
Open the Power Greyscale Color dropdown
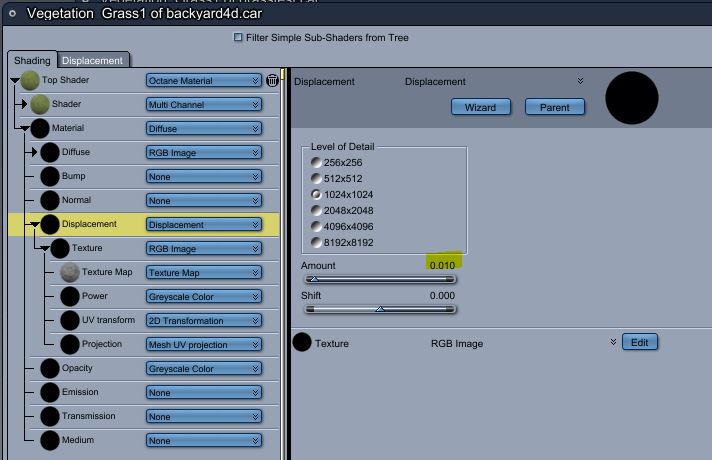click(204, 297)
